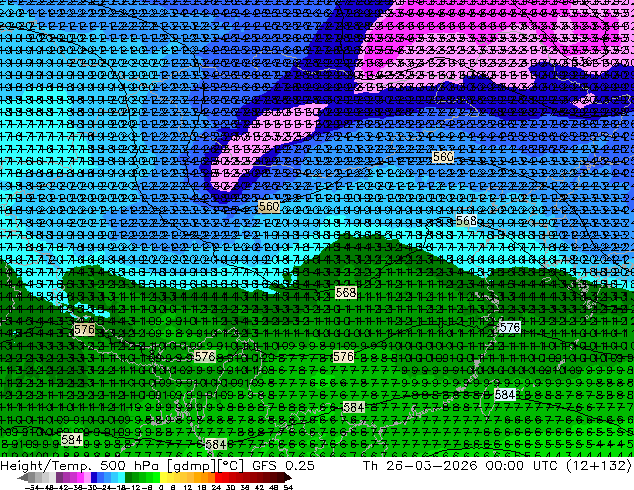The image size is (634, 490).
Task: Click the '24' value on the legend scale
Action: click(216, 487)
